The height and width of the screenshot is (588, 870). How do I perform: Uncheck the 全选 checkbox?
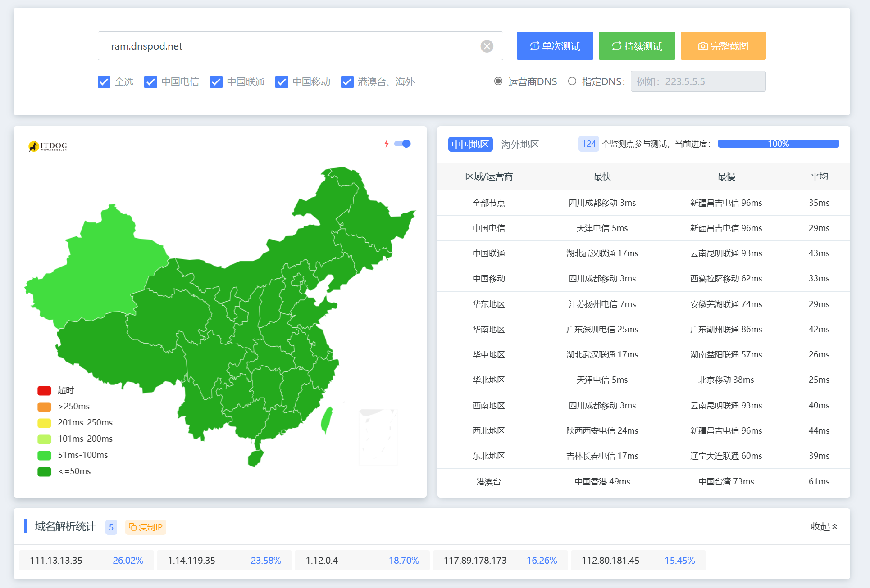coord(104,82)
